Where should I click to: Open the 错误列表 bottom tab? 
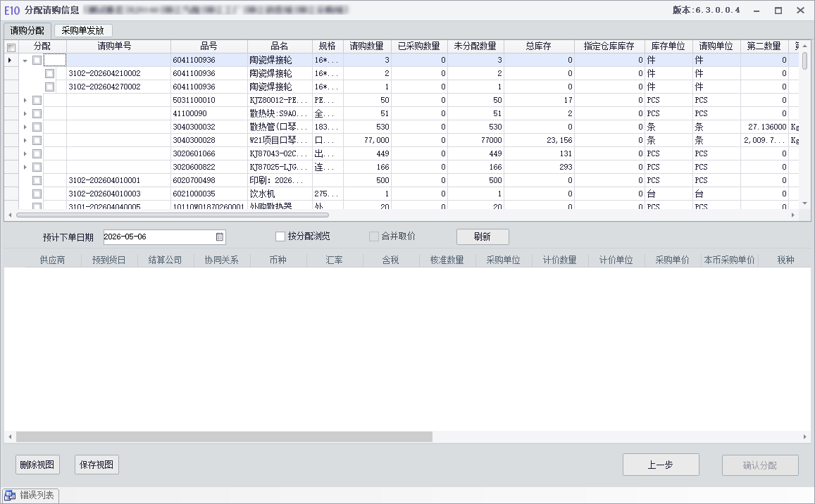tap(31, 495)
